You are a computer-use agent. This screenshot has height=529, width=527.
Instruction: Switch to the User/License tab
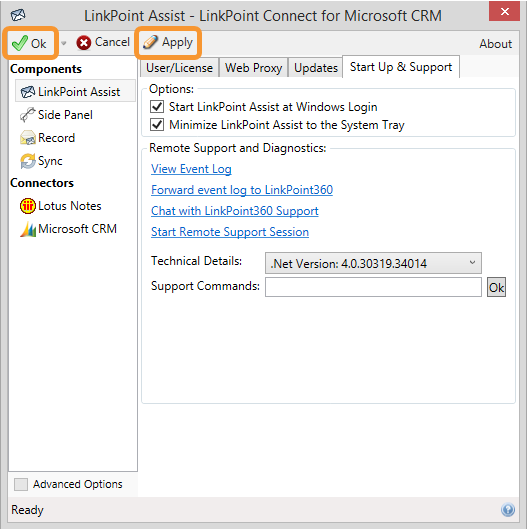[179, 67]
